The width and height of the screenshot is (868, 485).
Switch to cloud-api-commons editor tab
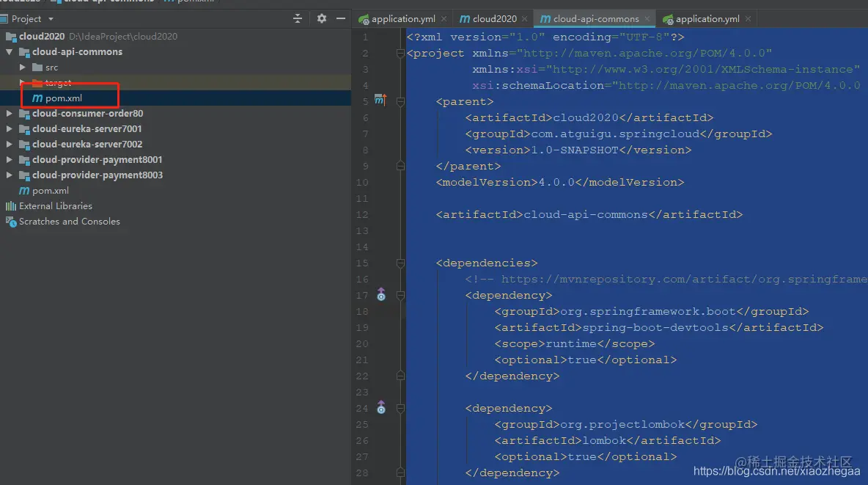point(596,19)
